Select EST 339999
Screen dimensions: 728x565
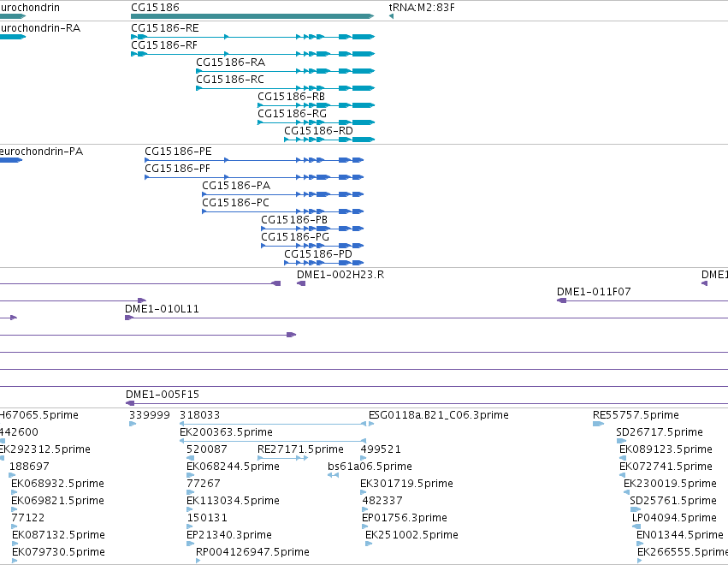(x=150, y=415)
